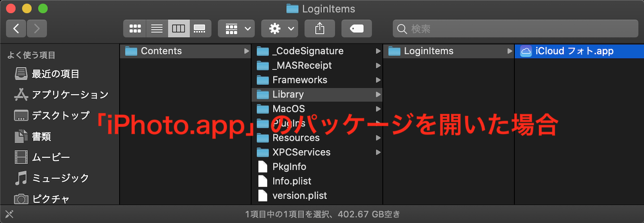Click the アプリケーション sidebar icon
Image resolution: width=644 pixels, height=223 pixels.
21,94
